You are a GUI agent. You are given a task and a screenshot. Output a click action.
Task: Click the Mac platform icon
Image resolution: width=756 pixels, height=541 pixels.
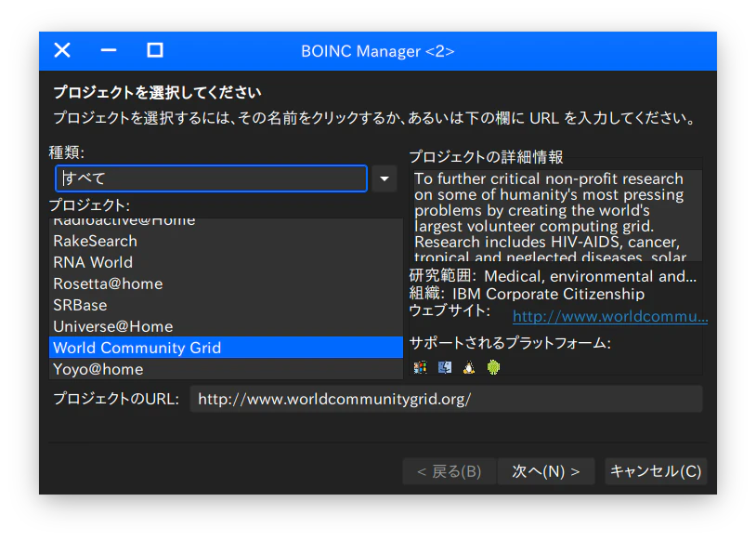[445, 368]
